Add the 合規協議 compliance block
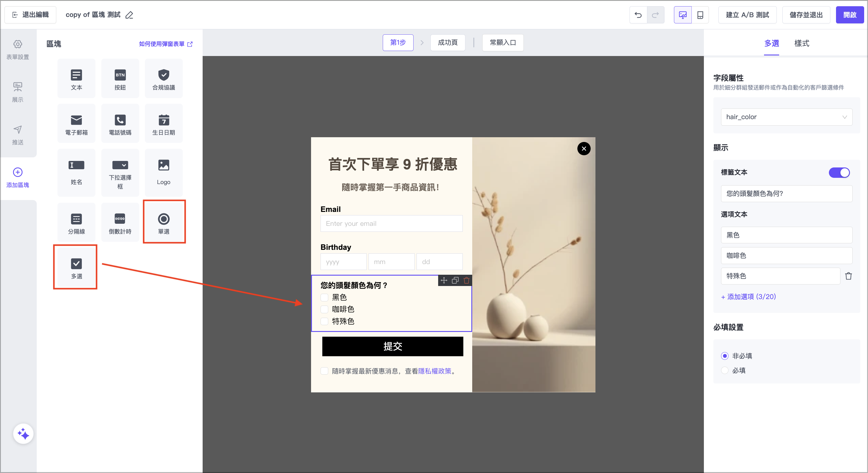 (164, 79)
